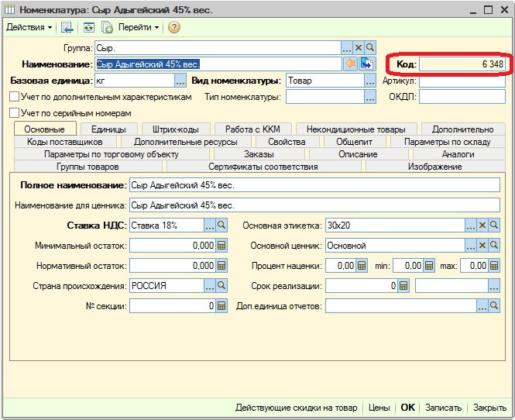Toggle Учет по серийным номерам checkbox
The width and height of the screenshot is (515, 420).
(14, 113)
